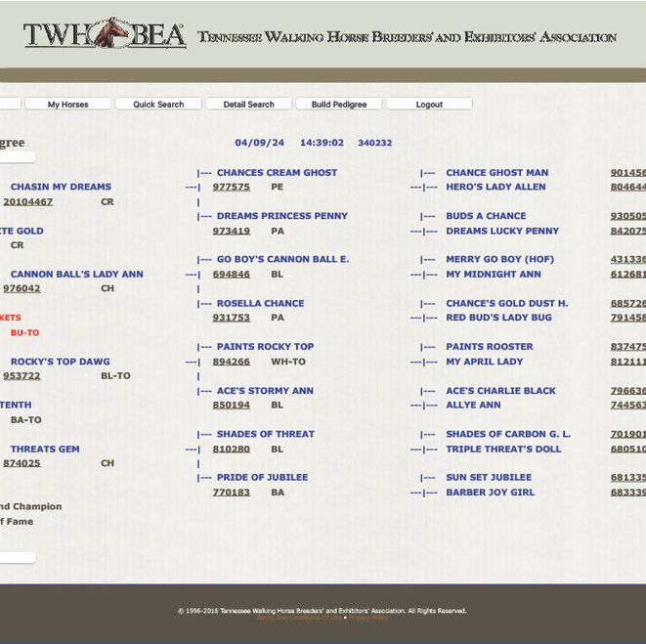Viewport: 646px width, 644px height.
Task: Open the Quick Search tab
Action: [158, 105]
